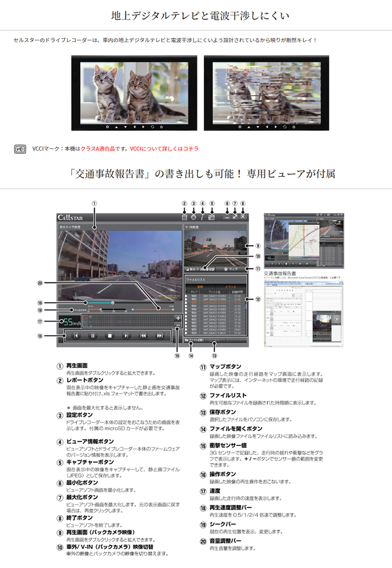
Task: Check the first file's checkbox in the file list
Action: coord(187,296)
